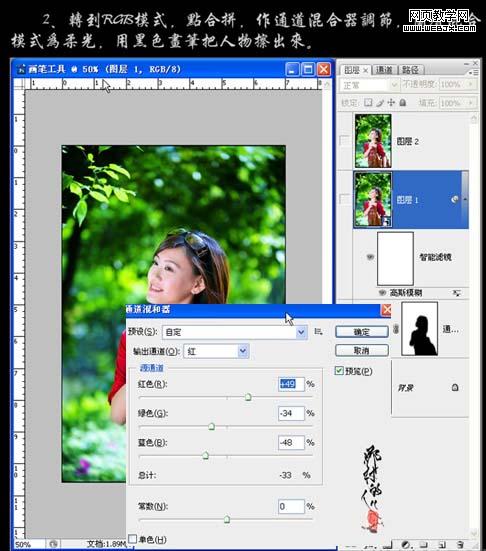Click the create new layer icon at panel bottom
This screenshot has height=551, width=486.
[442, 545]
